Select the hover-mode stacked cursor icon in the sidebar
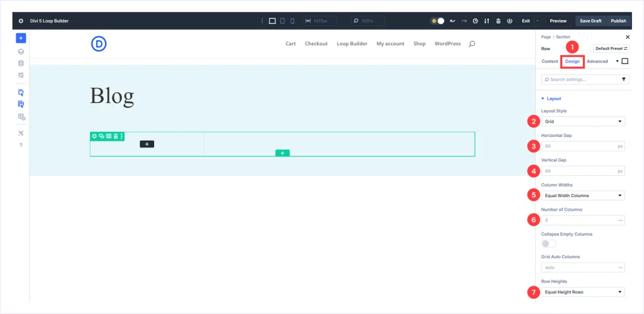Screen dimensions: 644x314 [x=21, y=104]
